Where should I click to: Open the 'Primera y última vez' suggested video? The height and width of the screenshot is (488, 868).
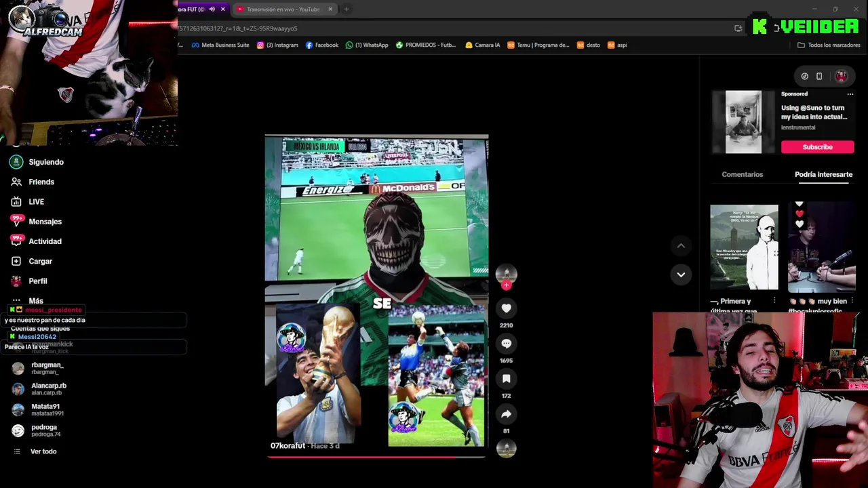(x=744, y=247)
